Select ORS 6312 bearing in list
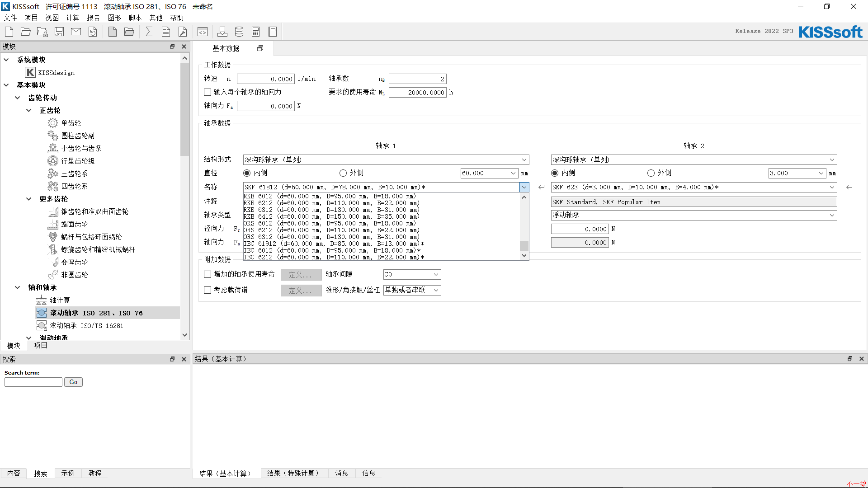This screenshot has height=488, width=868. point(382,237)
